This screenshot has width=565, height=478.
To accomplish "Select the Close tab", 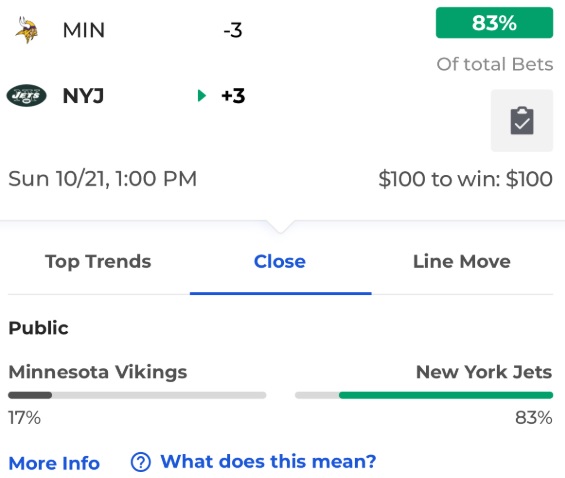I will [280, 262].
